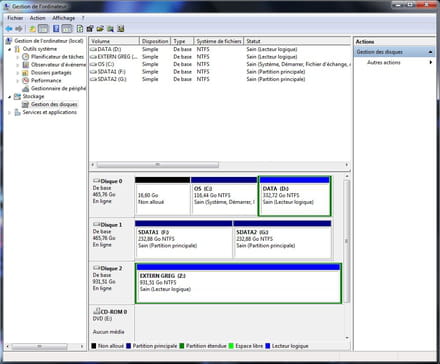
Task: Sort by Système de fichiers column header
Action: point(219,41)
